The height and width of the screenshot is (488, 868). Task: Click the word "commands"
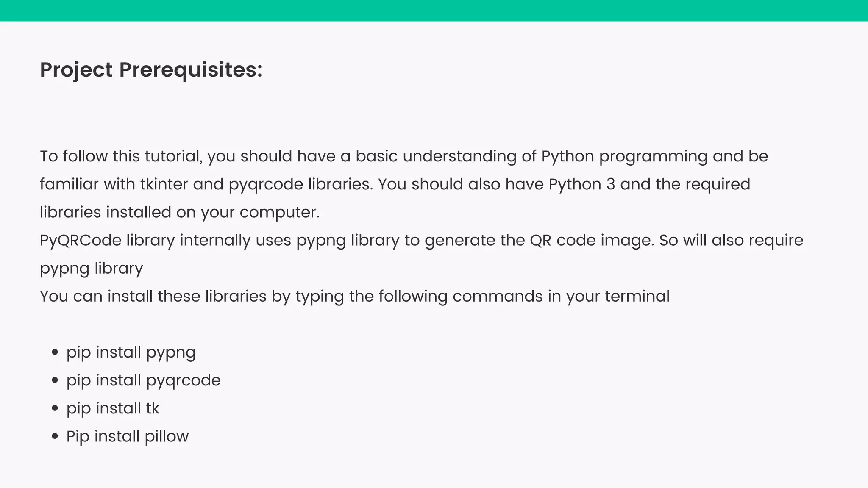tap(497, 297)
